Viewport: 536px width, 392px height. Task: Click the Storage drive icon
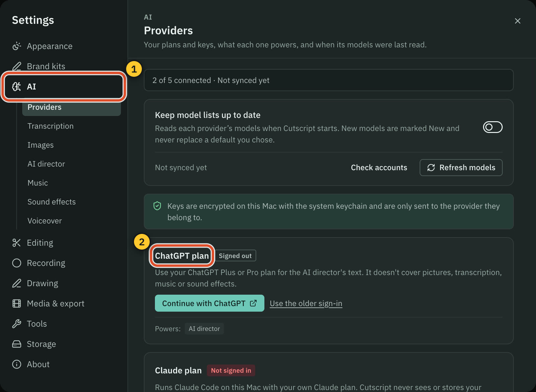coord(17,344)
